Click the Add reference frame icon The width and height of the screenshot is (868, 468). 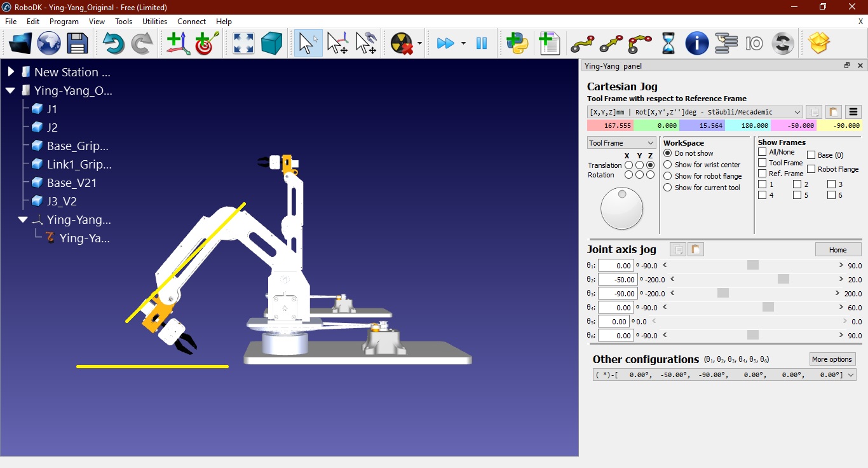tap(178, 44)
